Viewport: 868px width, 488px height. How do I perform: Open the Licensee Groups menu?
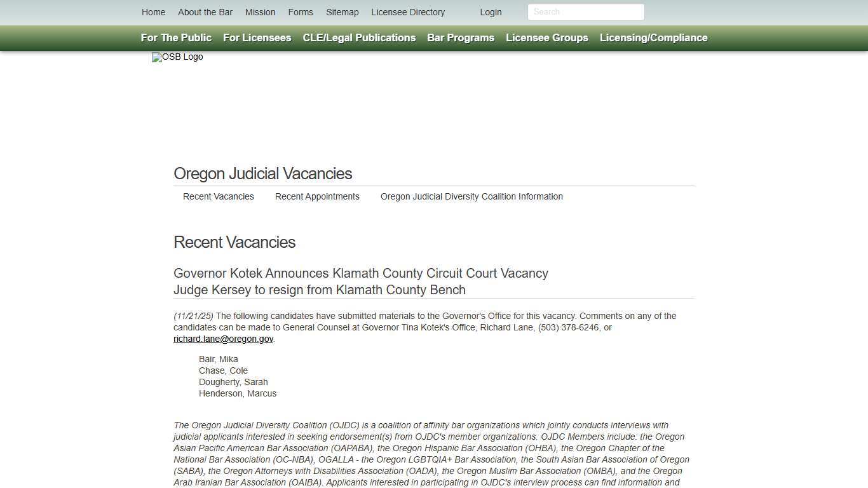click(x=546, y=37)
